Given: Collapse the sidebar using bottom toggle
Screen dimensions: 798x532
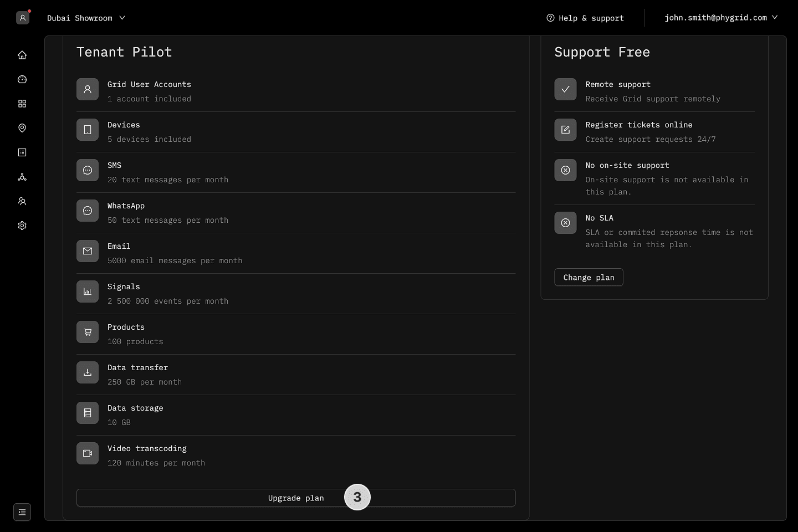Looking at the screenshot, I should pyautogui.click(x=22, y=512).
